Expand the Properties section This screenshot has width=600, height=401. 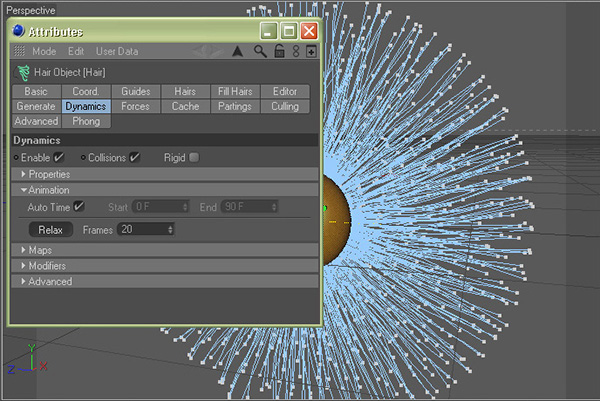pos(165,174)
